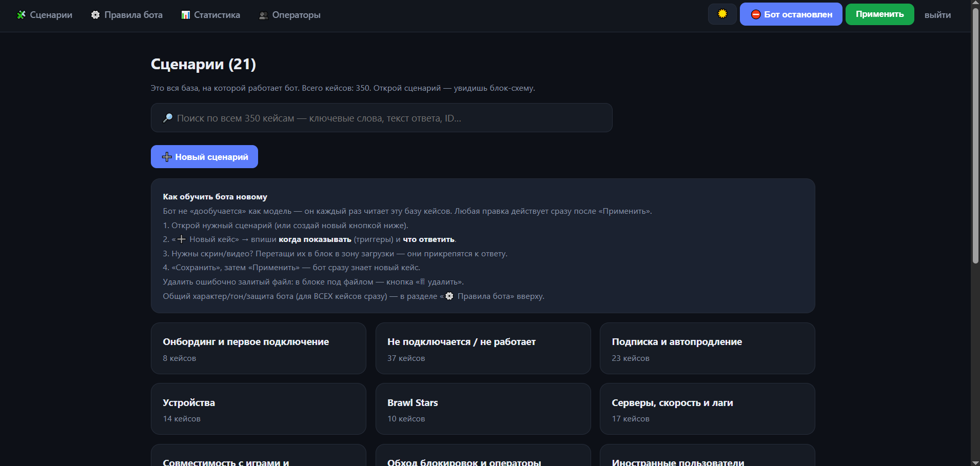Click the Бот остановлен status button
The width and height of the screenshot is (980, 466).
tap(791, 14)
